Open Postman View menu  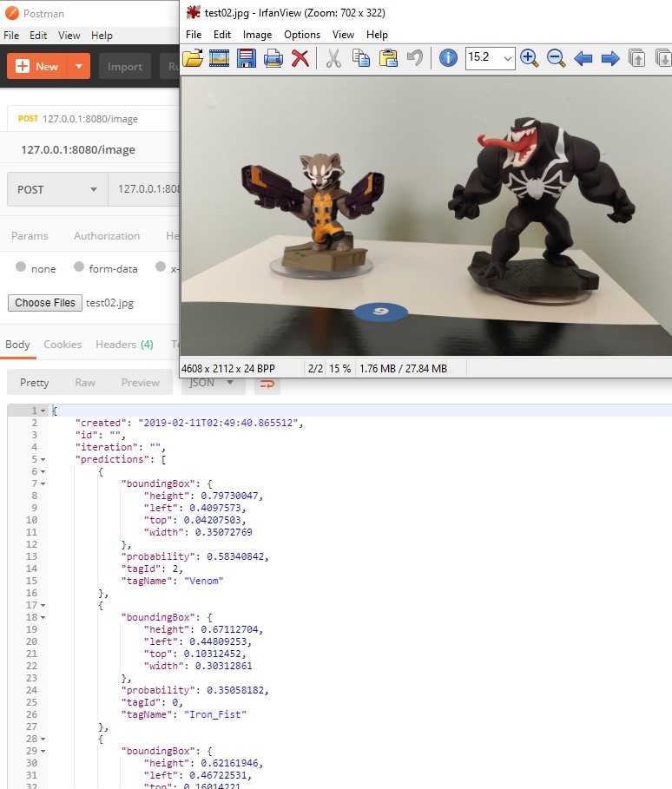[x=69, y=36]
